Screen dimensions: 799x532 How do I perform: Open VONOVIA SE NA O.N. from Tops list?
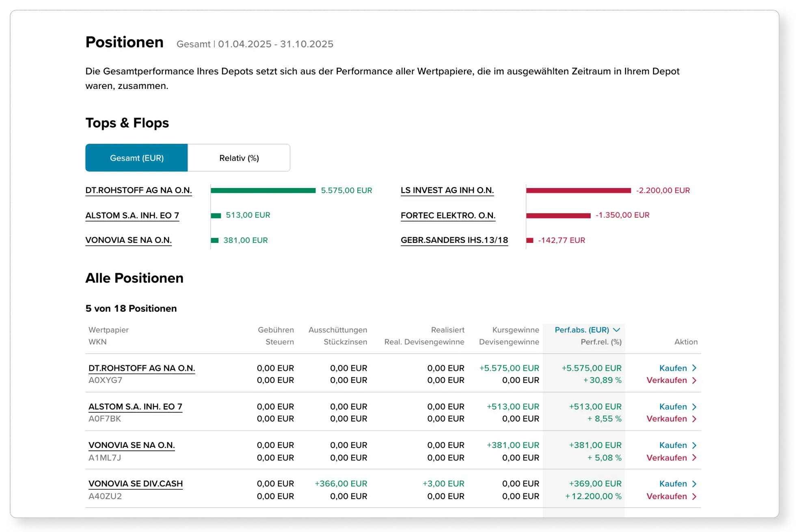[128, 240]
